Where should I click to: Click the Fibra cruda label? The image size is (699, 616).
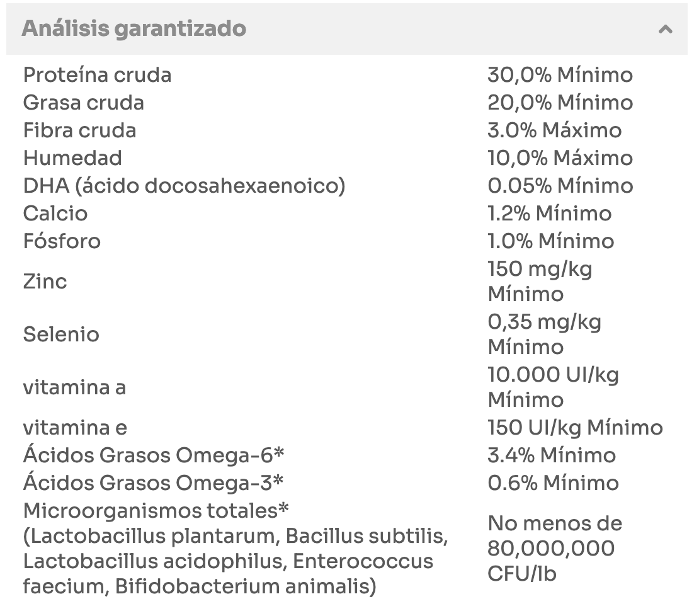(79, 130)
